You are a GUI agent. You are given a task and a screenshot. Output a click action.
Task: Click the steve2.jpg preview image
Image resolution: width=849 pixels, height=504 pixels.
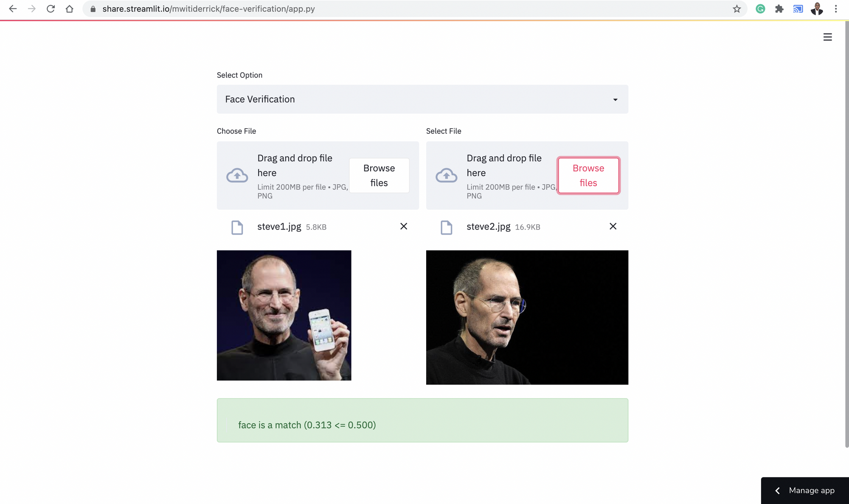click(x=527, y=317)
